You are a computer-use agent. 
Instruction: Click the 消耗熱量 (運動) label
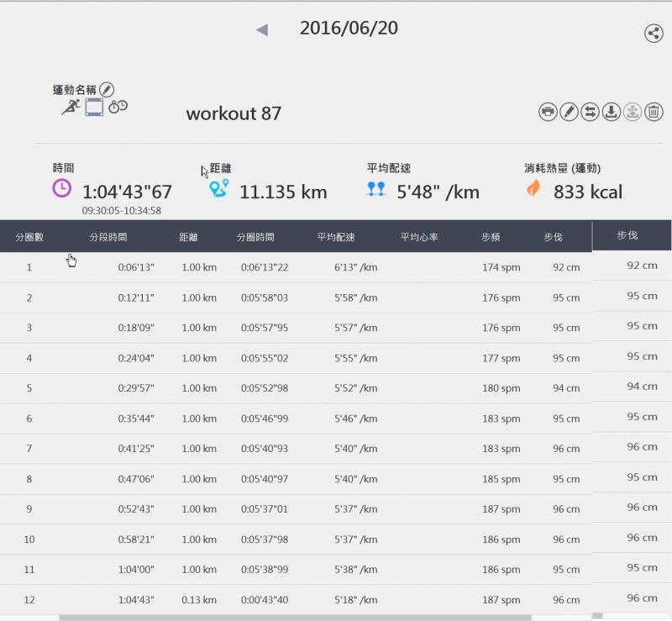pos(562,168)
